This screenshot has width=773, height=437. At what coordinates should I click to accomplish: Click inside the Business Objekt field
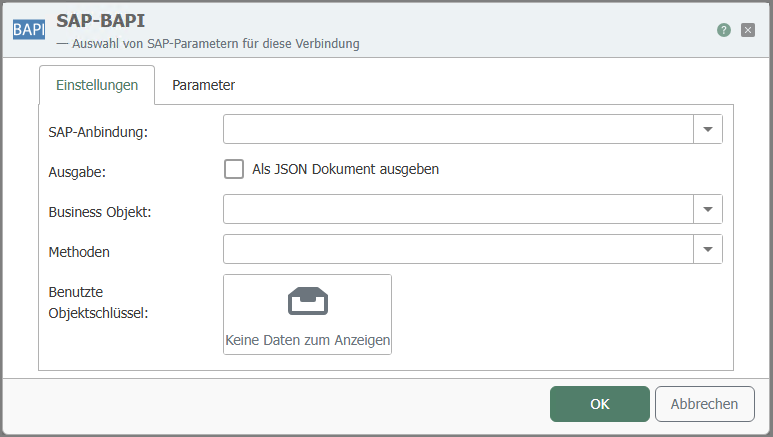tap(458, 209)
